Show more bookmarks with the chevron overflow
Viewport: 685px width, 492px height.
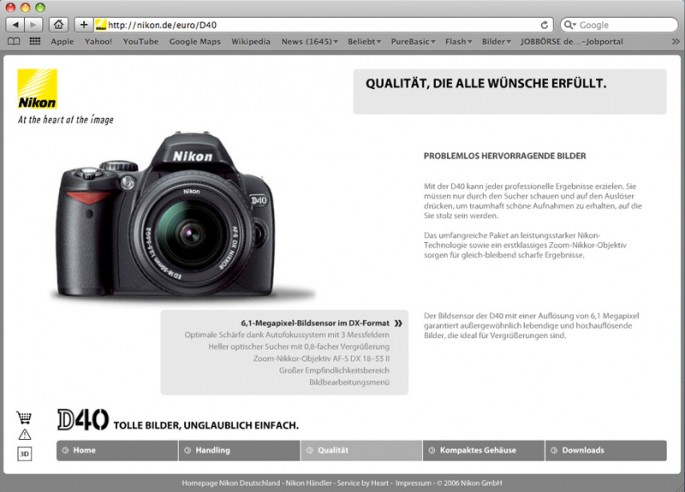[x=675, y=42]
